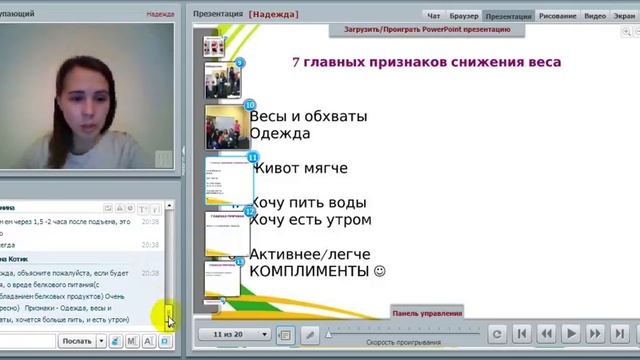The image size is (640, 360).
Task: Select slide thumbnail number 12
Action: pos(227,233)
